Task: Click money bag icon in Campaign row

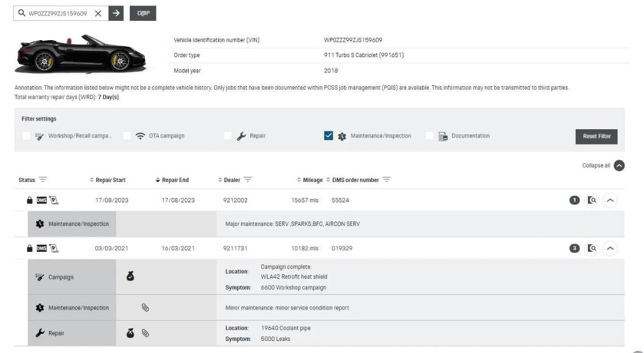Action: (x=130, y=276)
